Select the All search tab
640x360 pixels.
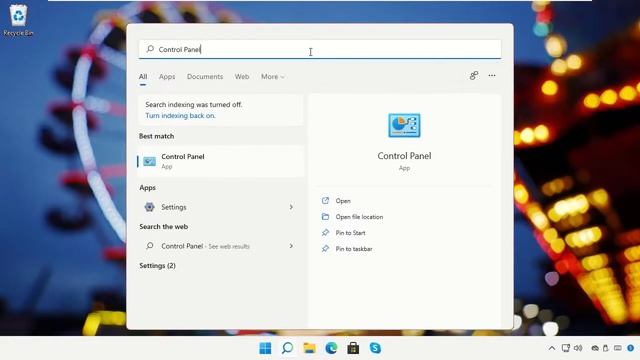point(143,77)
